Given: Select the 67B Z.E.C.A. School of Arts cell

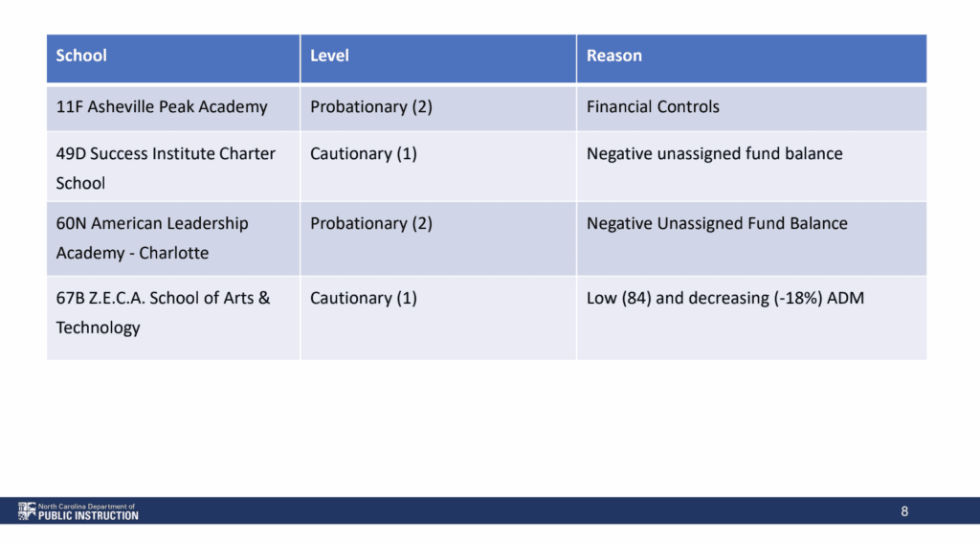Looking at the screenshot, I should (163, 312).
